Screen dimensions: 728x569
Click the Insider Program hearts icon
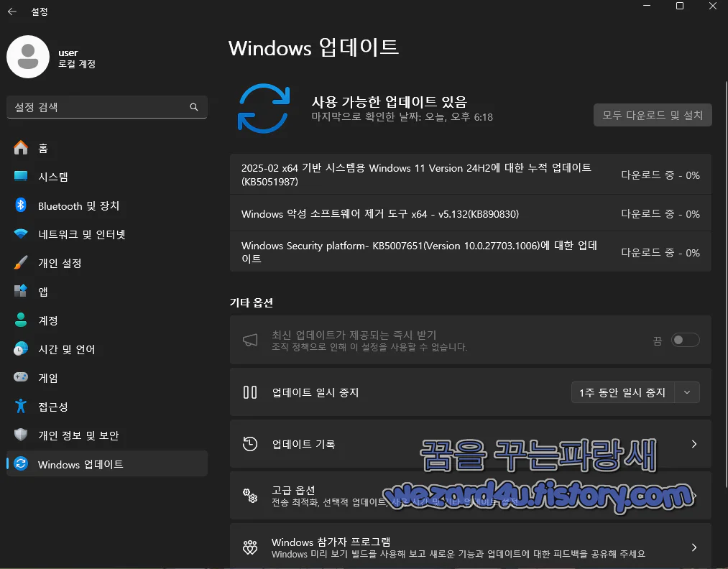click(250, 547)
